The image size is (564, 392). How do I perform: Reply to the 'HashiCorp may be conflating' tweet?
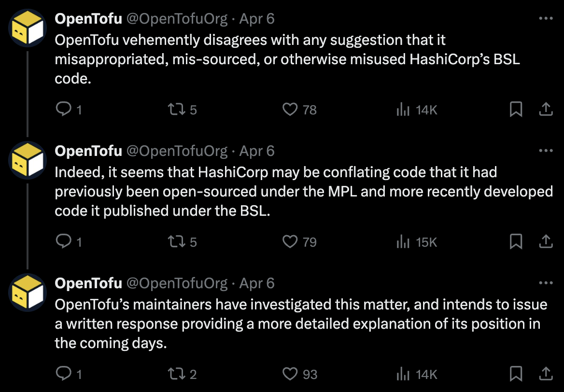tap(63, 242)
